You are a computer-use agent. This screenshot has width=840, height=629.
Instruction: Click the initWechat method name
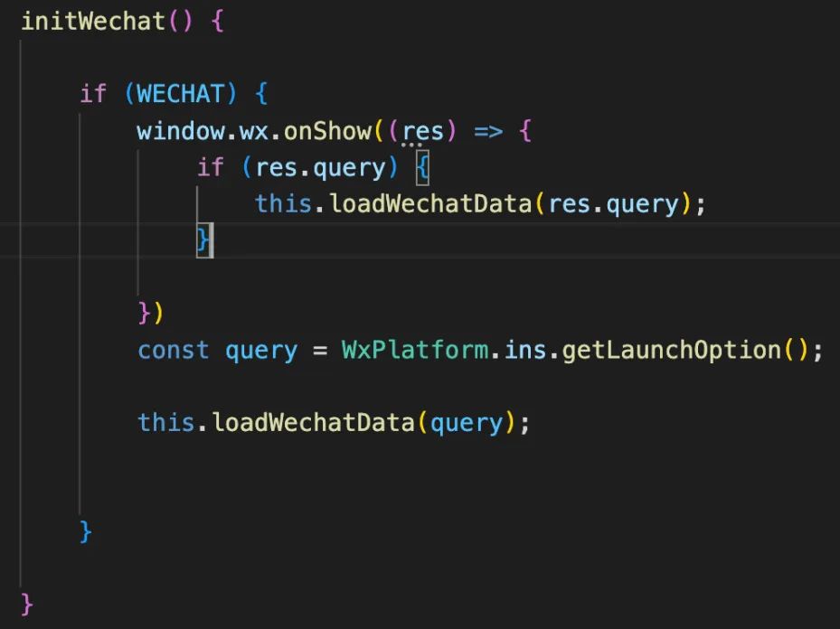92,22
